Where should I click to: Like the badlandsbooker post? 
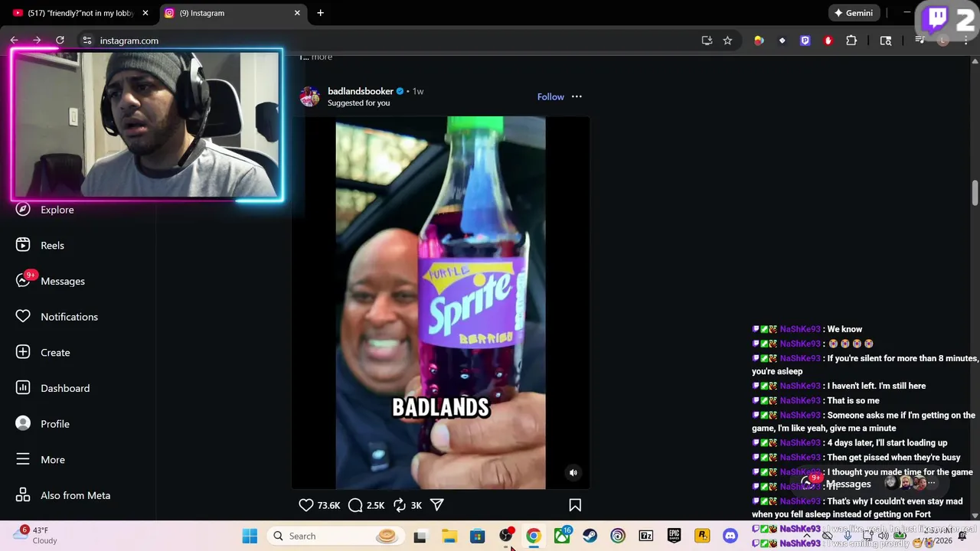click(306, 505)
